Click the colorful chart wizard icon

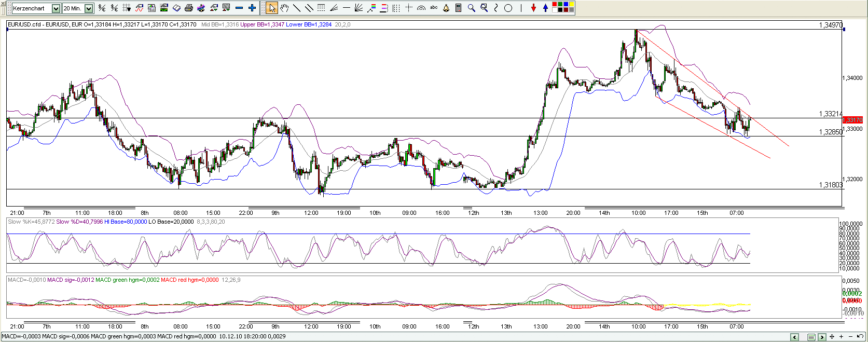pos(201,8)
